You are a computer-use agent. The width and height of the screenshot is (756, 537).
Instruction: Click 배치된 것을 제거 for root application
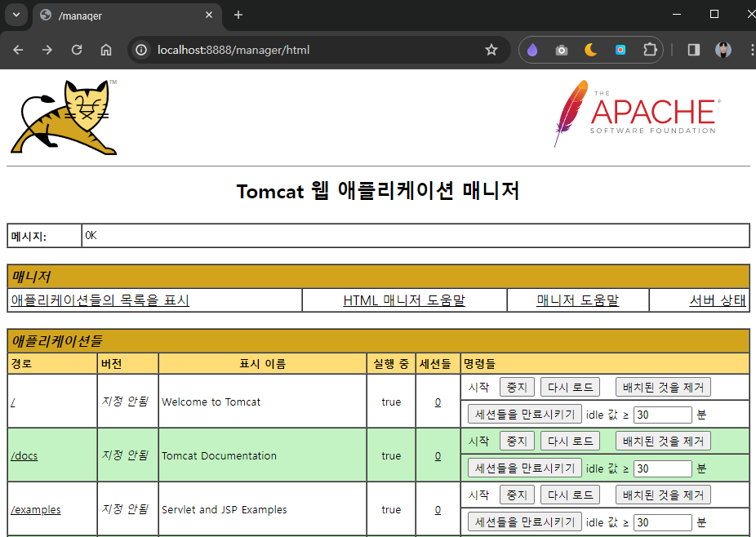[x=663, y=387]
